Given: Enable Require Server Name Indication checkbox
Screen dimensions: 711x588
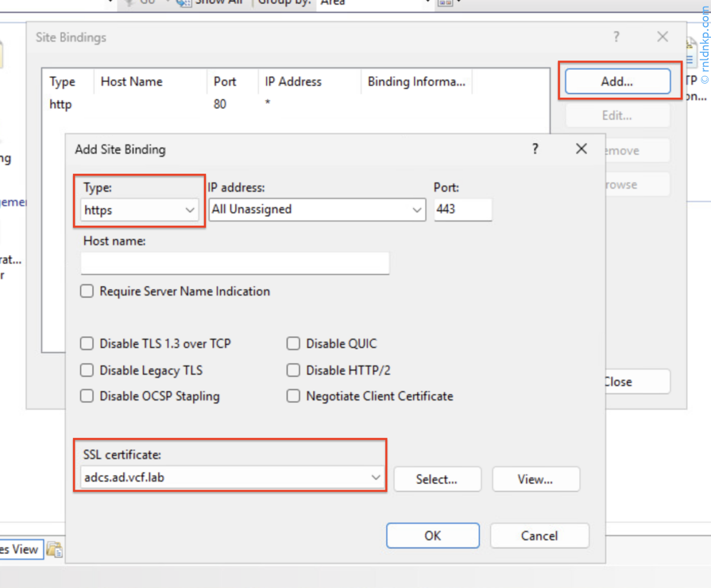Looking at the screenshot, I should (87, 292).
